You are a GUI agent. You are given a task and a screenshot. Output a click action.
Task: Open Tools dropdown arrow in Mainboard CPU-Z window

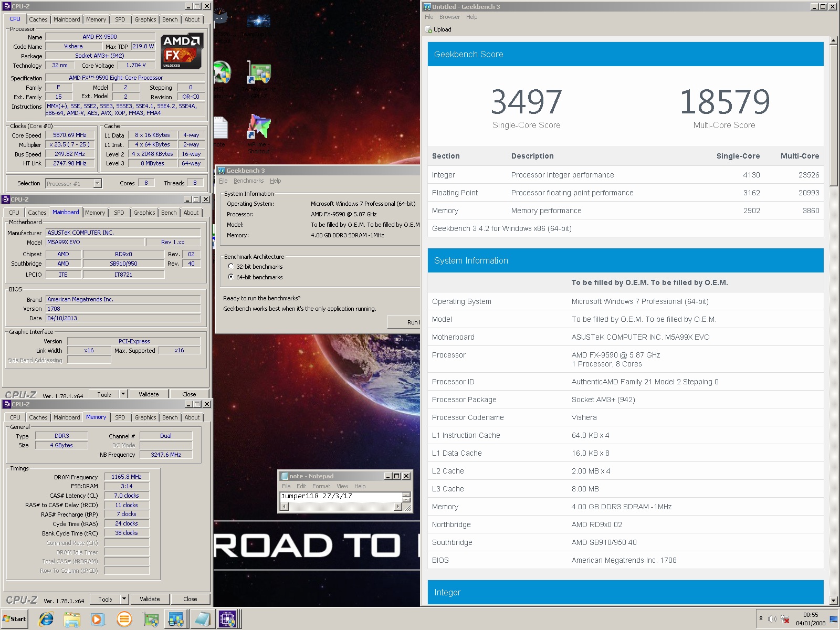tap(123, 394)
